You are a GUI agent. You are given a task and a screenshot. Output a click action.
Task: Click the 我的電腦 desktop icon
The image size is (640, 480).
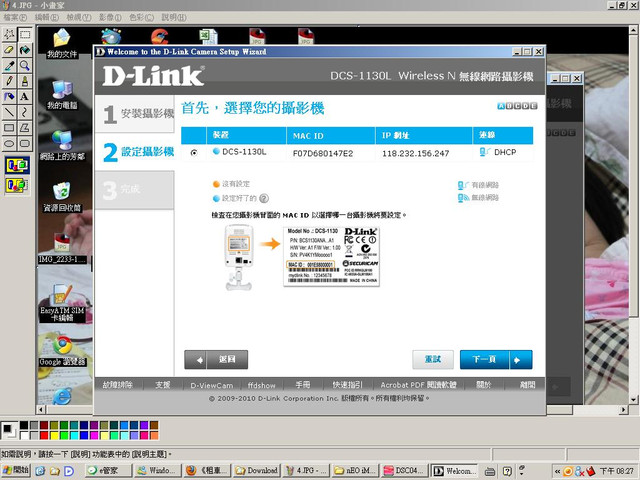(x=62, y=95)
